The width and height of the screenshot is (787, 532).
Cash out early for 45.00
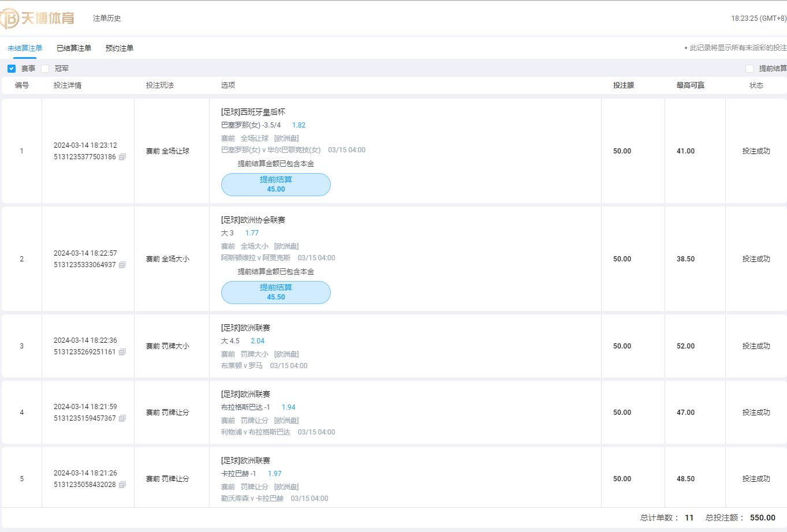276,185
